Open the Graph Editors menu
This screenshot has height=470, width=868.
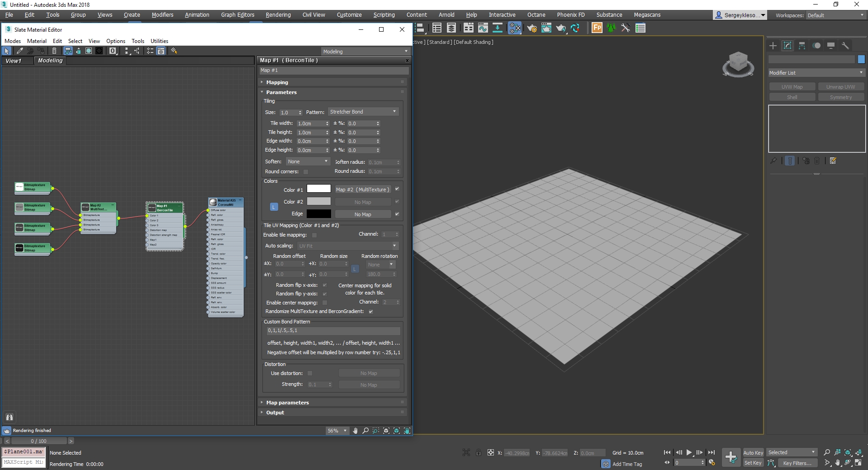pyautogui.click(x=237, y=15)
